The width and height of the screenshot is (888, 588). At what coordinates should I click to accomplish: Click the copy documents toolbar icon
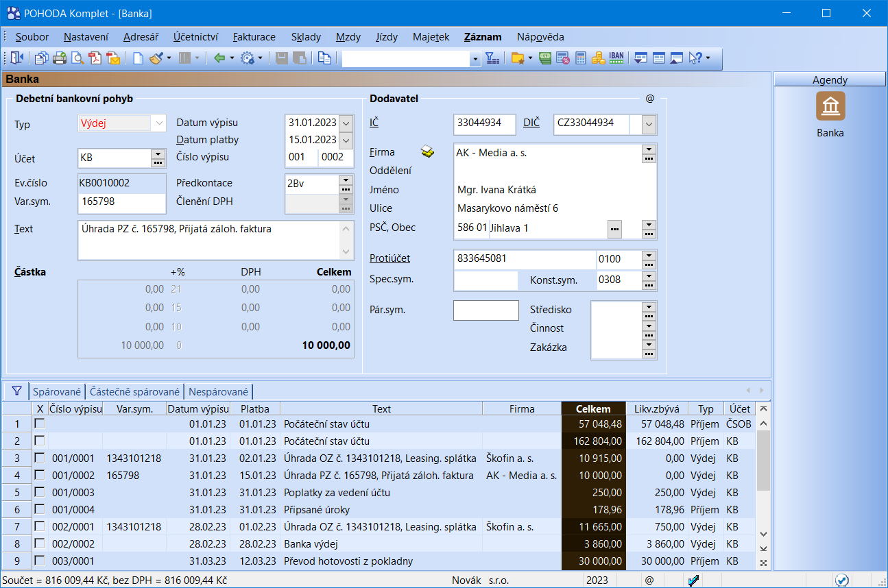42,58
